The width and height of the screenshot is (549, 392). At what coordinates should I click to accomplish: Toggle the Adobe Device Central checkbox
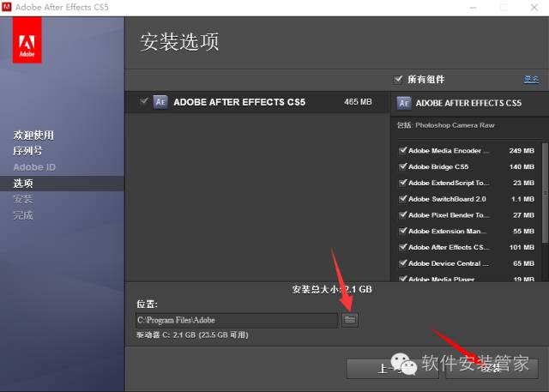402,263
